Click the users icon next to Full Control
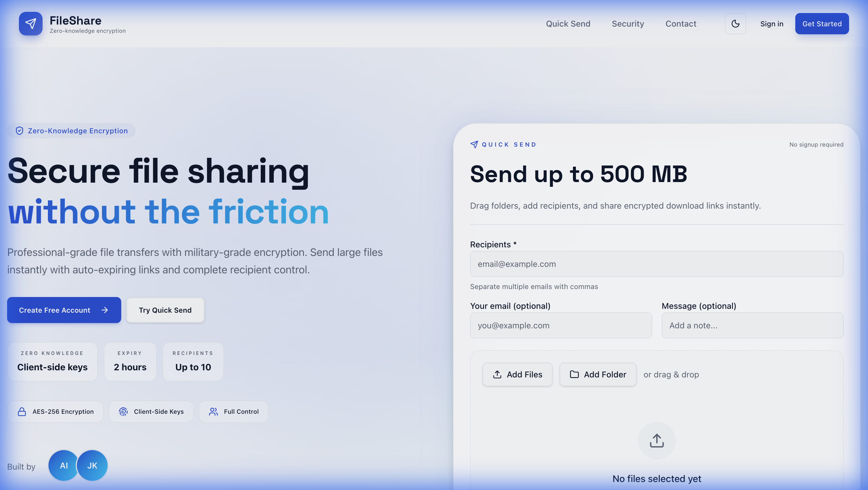The width and height of the screenshot is (868, 490). (x=213, y=411)
